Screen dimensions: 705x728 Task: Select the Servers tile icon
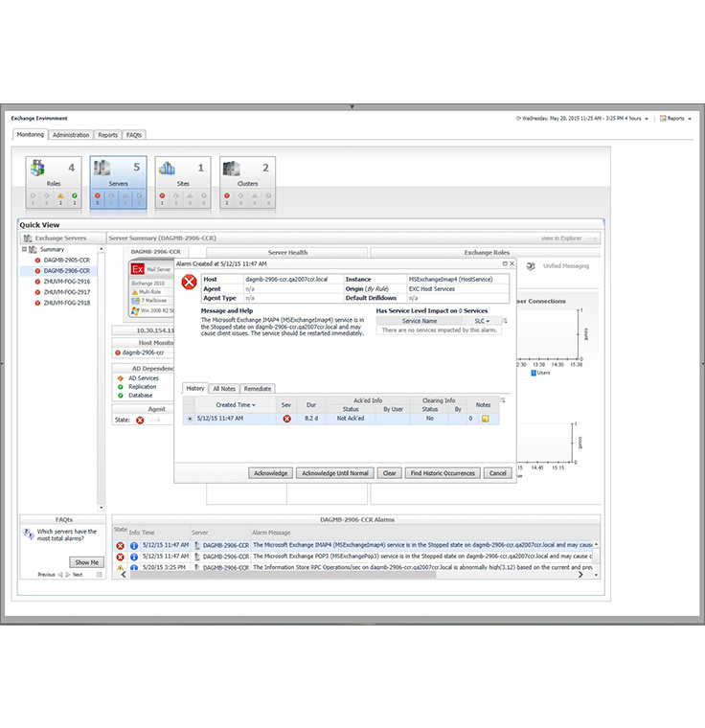[x=102, y=167]
